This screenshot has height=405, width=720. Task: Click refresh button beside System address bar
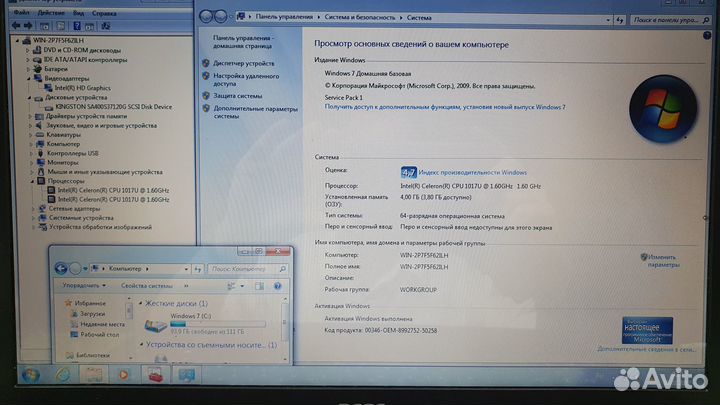(x=620, y=20)
